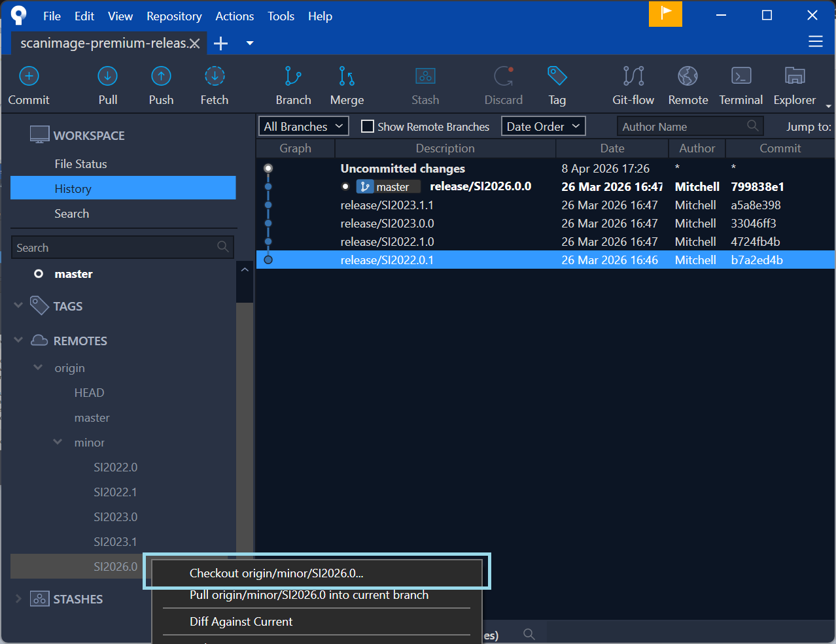Open the hamburger menu icon
The width and height of the screenshot is (836, 644).
tap(816, 42)
